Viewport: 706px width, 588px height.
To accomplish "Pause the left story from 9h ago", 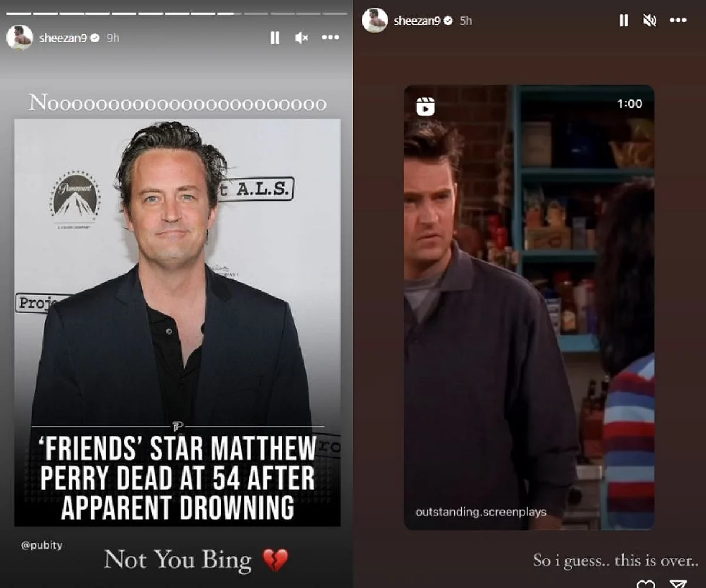I will tap(275, 38).
